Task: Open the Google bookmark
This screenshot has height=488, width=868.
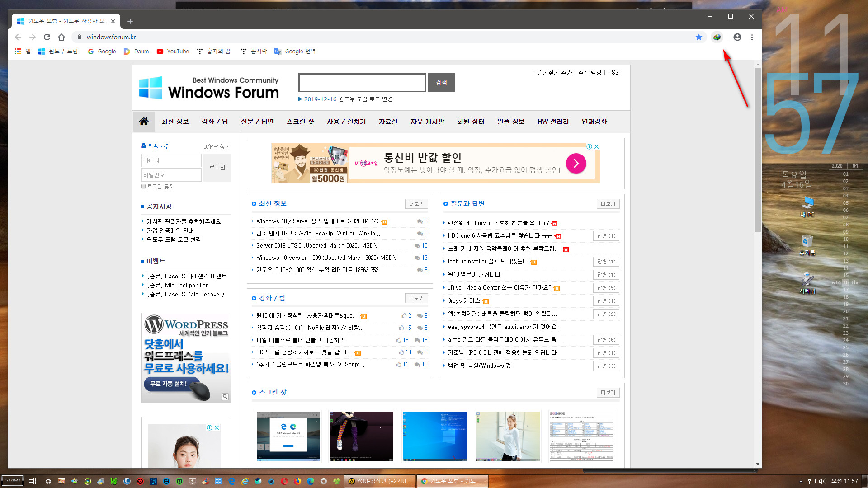Action: [102, 52]
